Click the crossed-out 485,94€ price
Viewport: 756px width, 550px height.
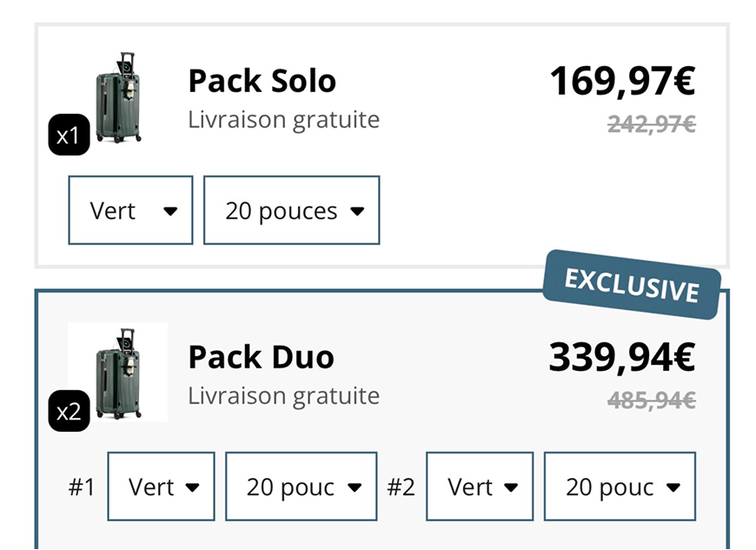(651, 401)
